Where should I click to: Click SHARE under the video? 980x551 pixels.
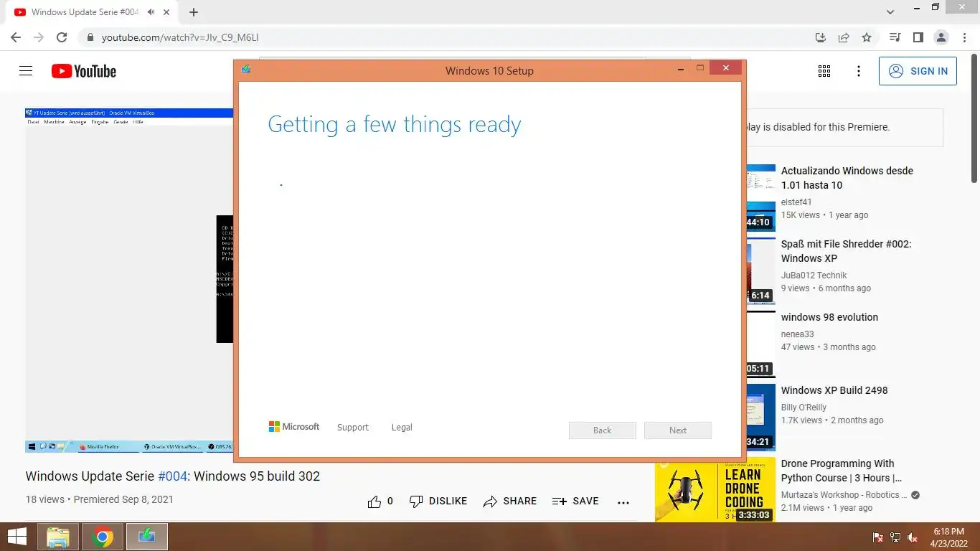pos(510,501)
